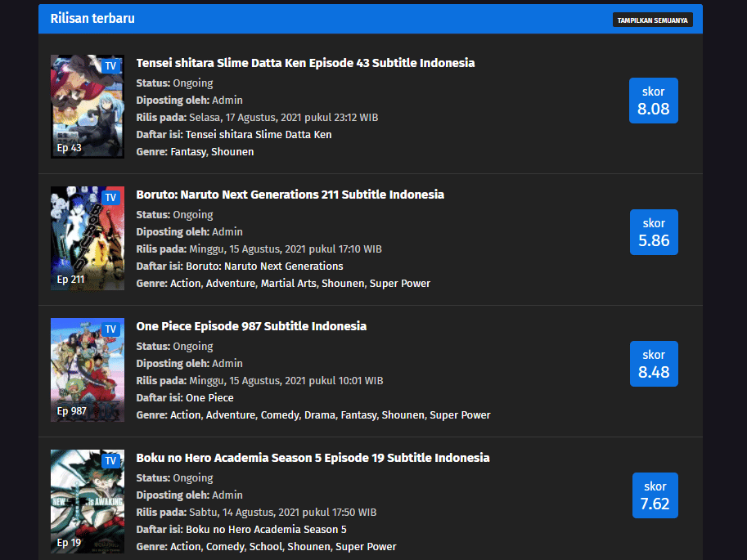Image resolution: width=747 pixels, height=560 pixels.
Task: Open Boruto: Naruto Next Generations 211 episode page
Action: [x=290, y=194]
